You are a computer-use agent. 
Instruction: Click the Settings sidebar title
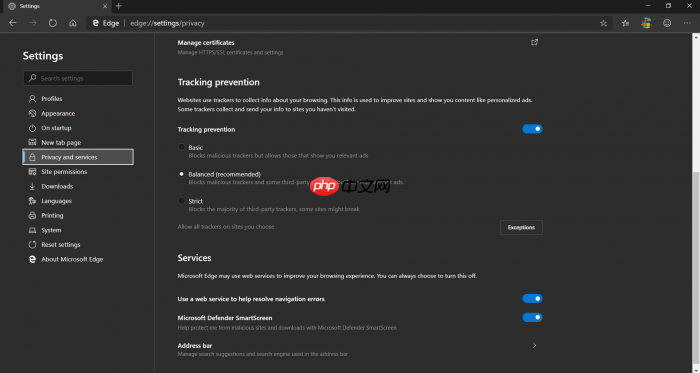point(43,56)
